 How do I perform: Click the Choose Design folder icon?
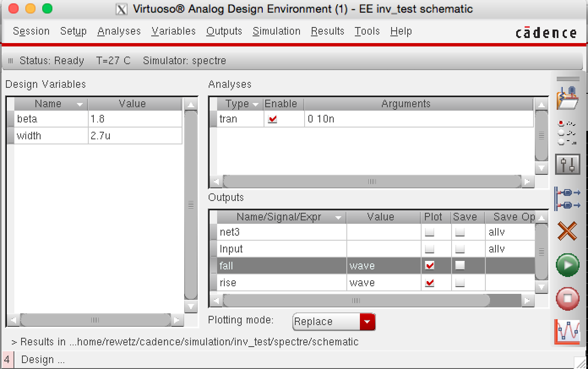pos(567,99)
